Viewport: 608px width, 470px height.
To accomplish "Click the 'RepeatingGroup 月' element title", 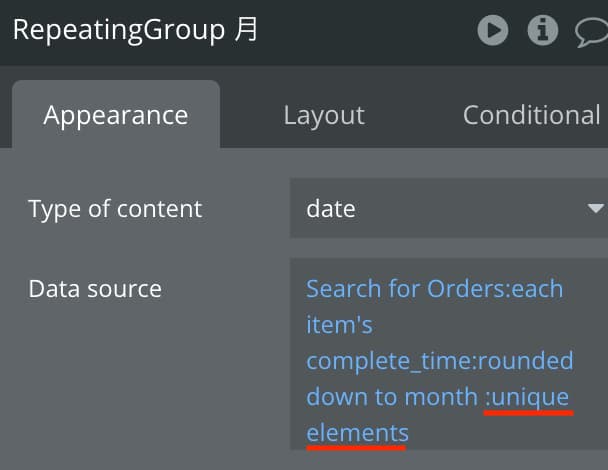I will (135, 30).
